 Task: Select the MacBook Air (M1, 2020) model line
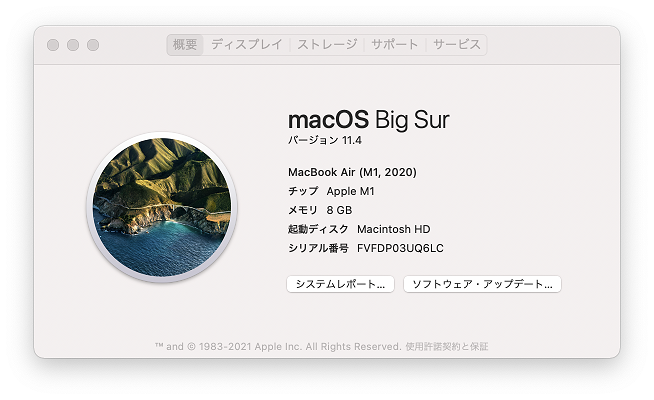pyautogui.click(x=352, y=172)
